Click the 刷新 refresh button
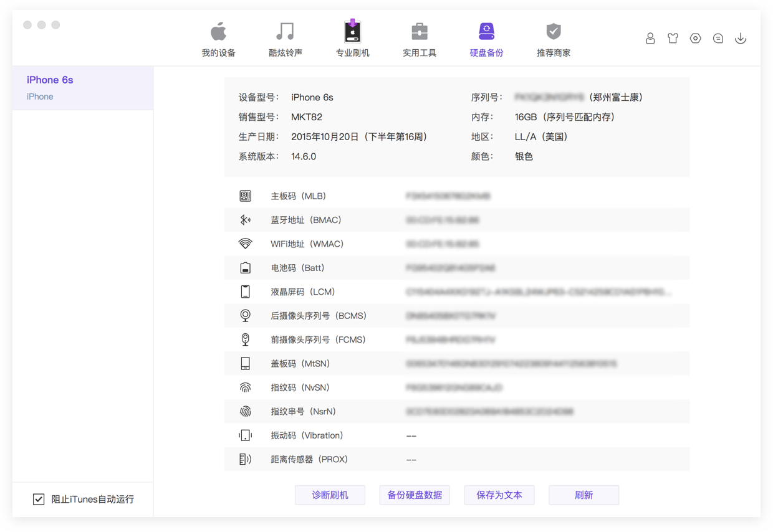Image resolution: width=773 pixels, height=532 pixels. click(584, 495)
